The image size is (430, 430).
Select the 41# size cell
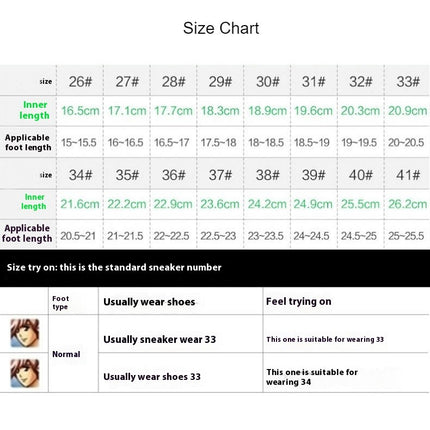tap(408, 175)
